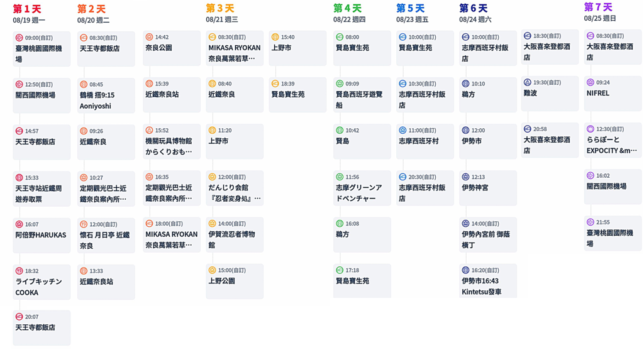Open the 志摩グリーンアドベンチャー card

tap(362, 188)
